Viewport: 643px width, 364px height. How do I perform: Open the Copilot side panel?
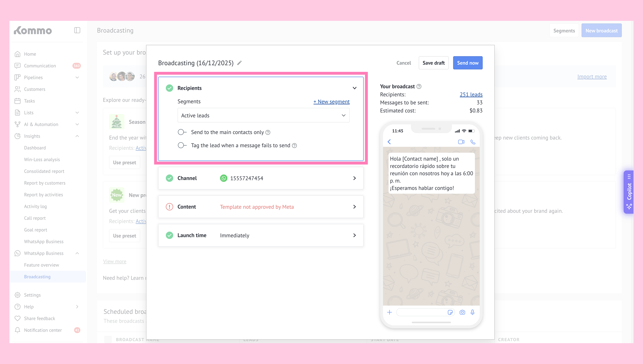629,192
